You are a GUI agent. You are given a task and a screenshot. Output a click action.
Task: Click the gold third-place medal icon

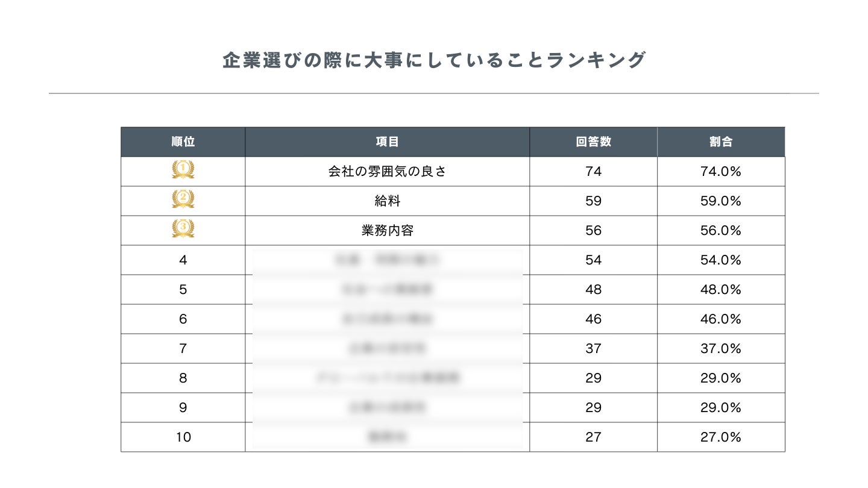183,228
